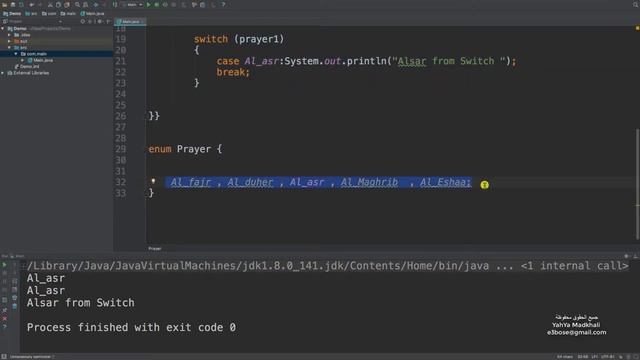The image size is (640, 360).
Task: Click the Replace icon beside Find
Action: 85,5
